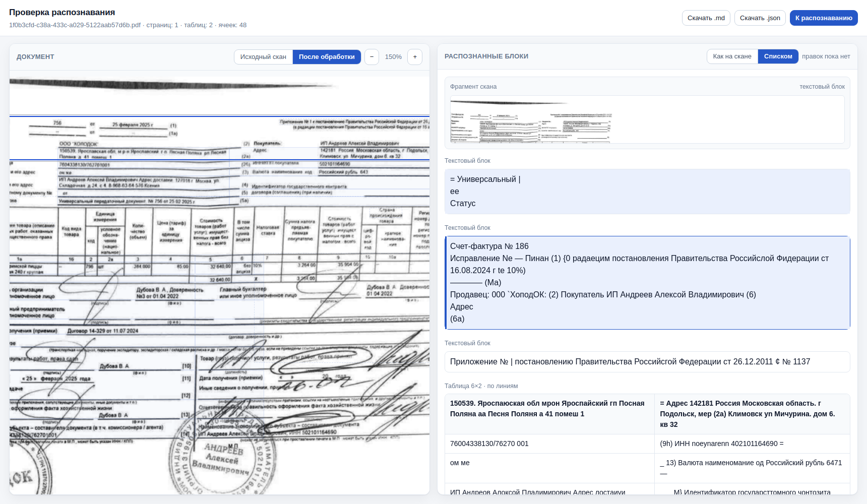
Task: Open the scan fragment thumbnail
Action: tap(647, 119)
